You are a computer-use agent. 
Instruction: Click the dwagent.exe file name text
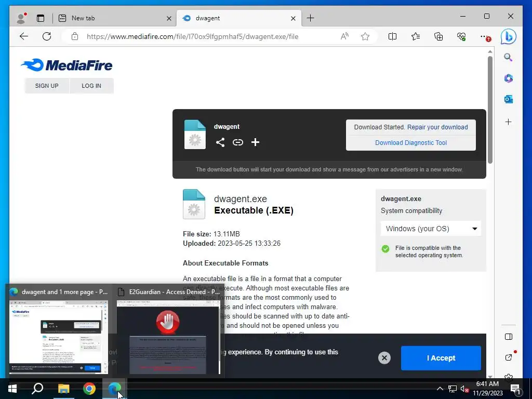click(x=240, y=199)
